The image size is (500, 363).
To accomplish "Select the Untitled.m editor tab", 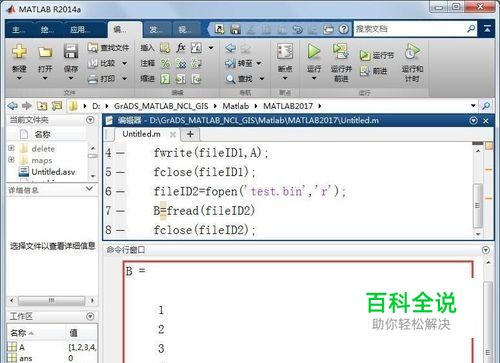I will pos(142,134).
